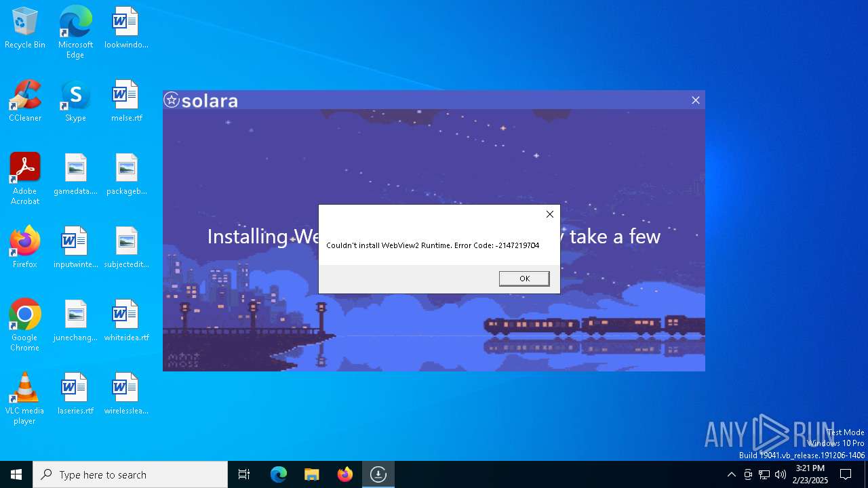868x488 pixels.
Task: Close the Solara installer window
Action: pos(695,100)
